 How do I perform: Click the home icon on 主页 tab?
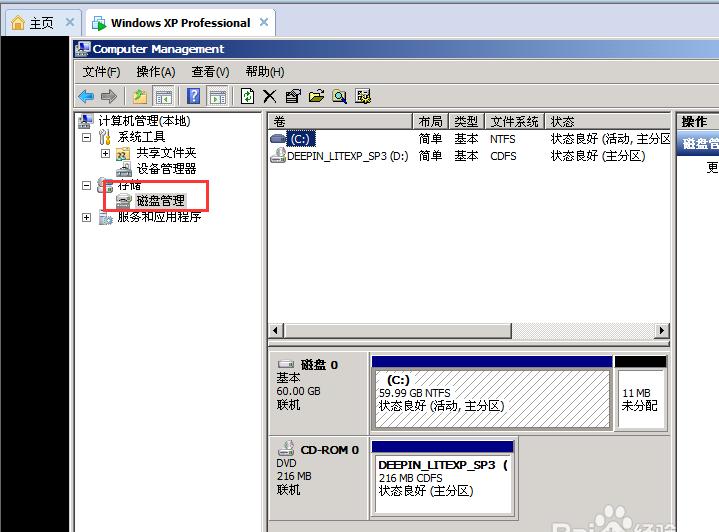pos(18,22)
